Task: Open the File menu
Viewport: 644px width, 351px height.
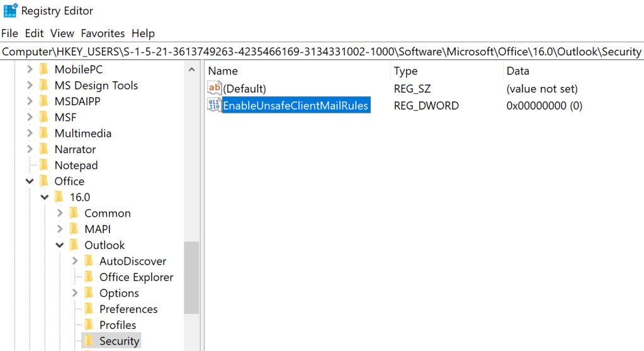Action: click(9, 33)
